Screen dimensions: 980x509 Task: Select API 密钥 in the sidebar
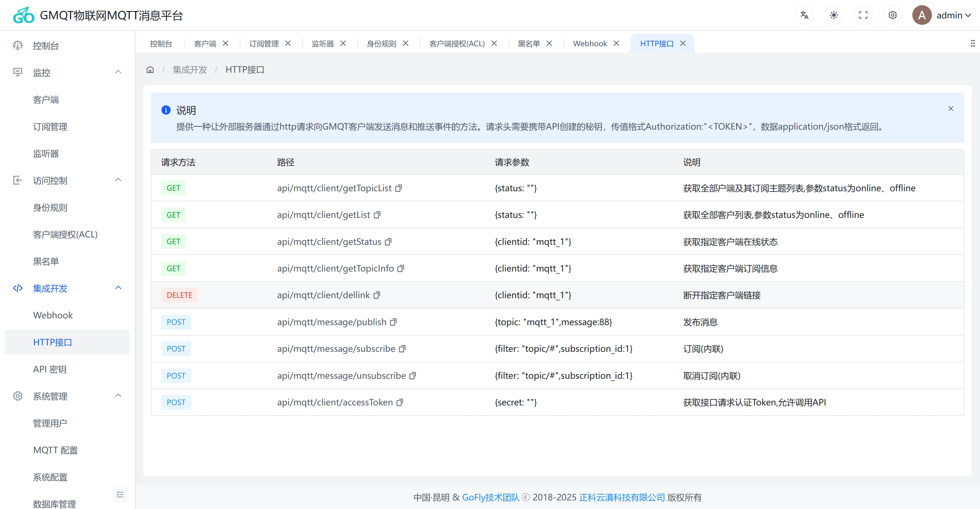[49, 369]
